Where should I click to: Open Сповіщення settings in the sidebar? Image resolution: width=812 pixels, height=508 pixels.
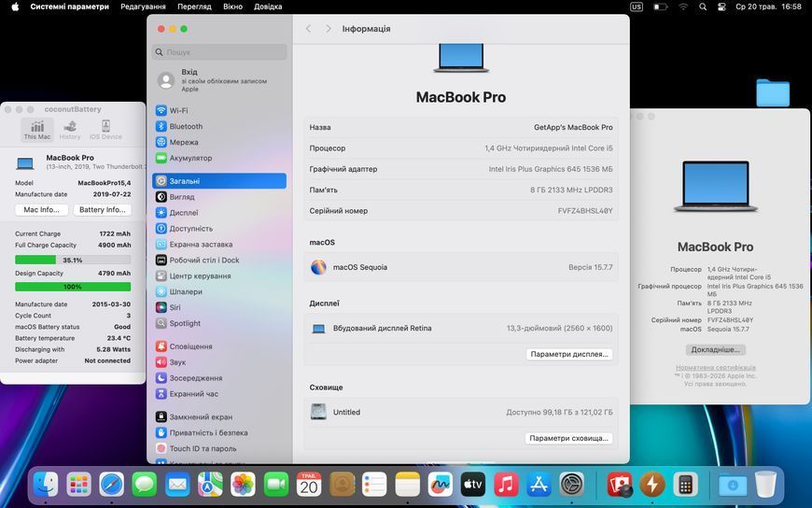pyautogui.click(x=219, y=346)
